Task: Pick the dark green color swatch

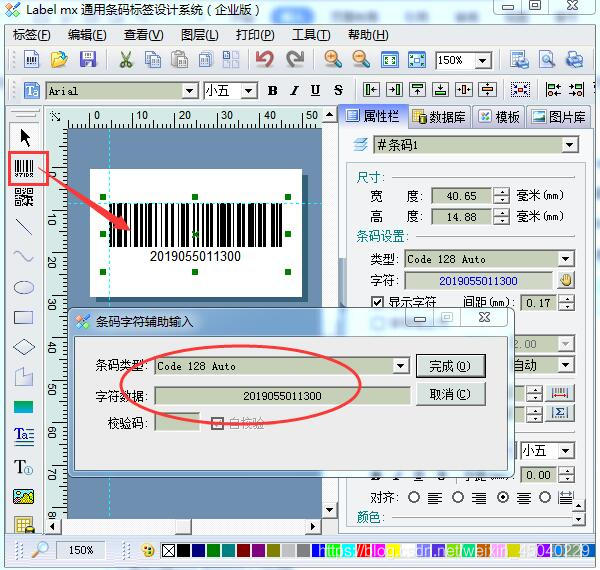Action: click(213, 550)
